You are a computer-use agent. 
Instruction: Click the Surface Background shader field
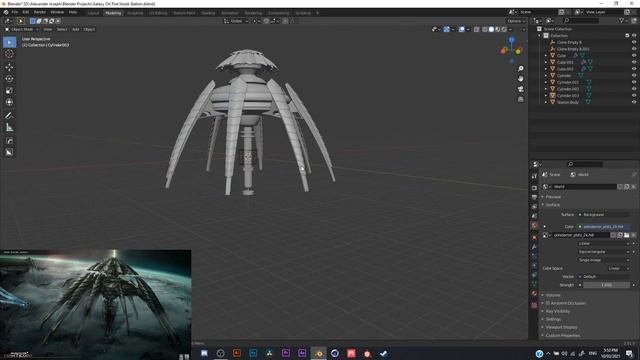click(604, 215)
